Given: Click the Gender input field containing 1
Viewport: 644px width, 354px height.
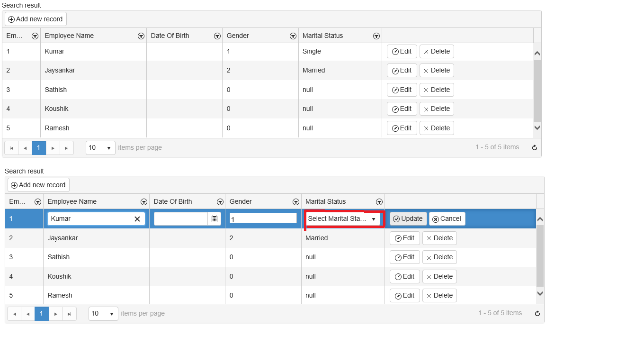Looking at the screenshot, I should [263, 219].
